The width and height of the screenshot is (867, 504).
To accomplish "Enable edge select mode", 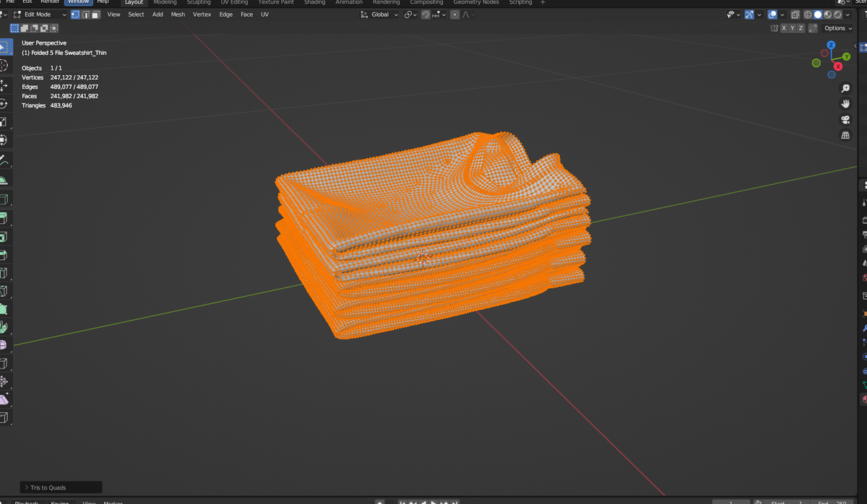I will pyautogui.click(x=85, y=14).
